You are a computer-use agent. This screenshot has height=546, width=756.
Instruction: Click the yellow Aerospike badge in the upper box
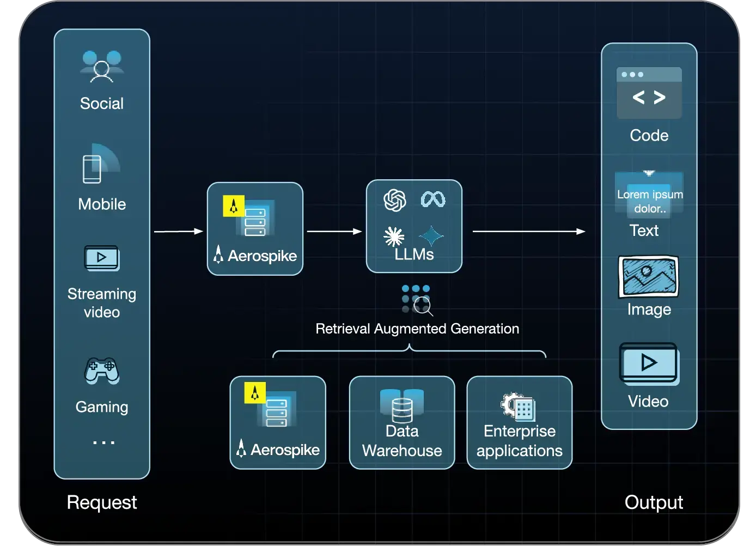pos(234,206)
